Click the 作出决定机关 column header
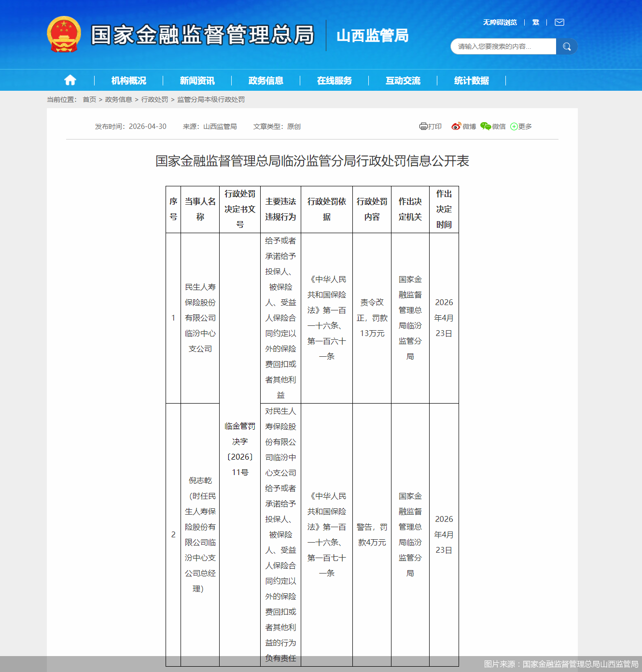The width and height of the screenshot is (642, 672). (410, 209)
